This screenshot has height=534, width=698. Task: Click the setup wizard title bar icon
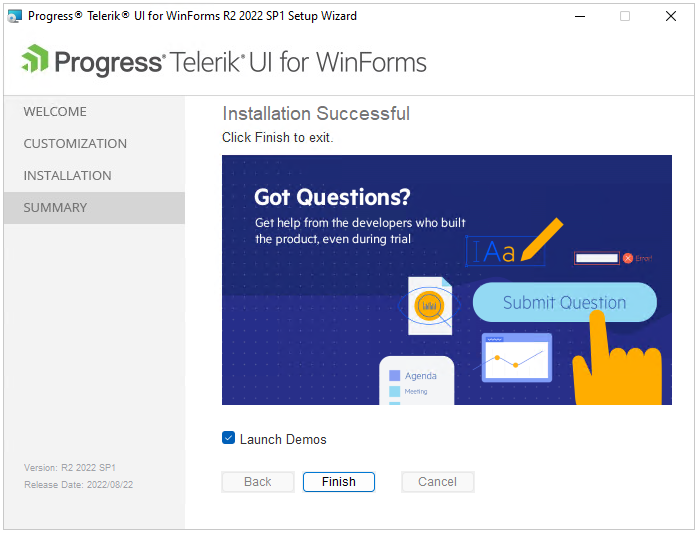[15, 16]
